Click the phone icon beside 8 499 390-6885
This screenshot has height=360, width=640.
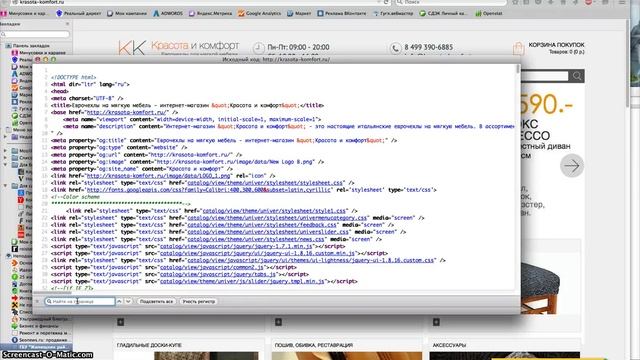[x=395, y=48]
